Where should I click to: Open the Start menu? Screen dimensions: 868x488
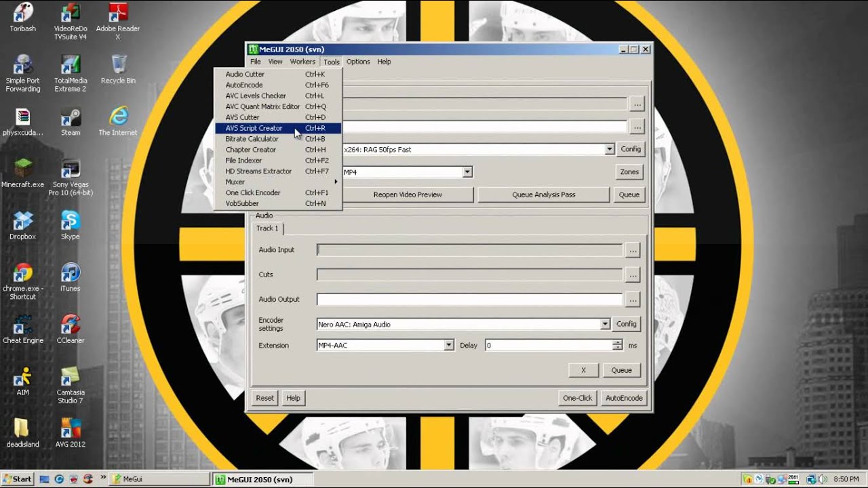click(x=18, y=479)
